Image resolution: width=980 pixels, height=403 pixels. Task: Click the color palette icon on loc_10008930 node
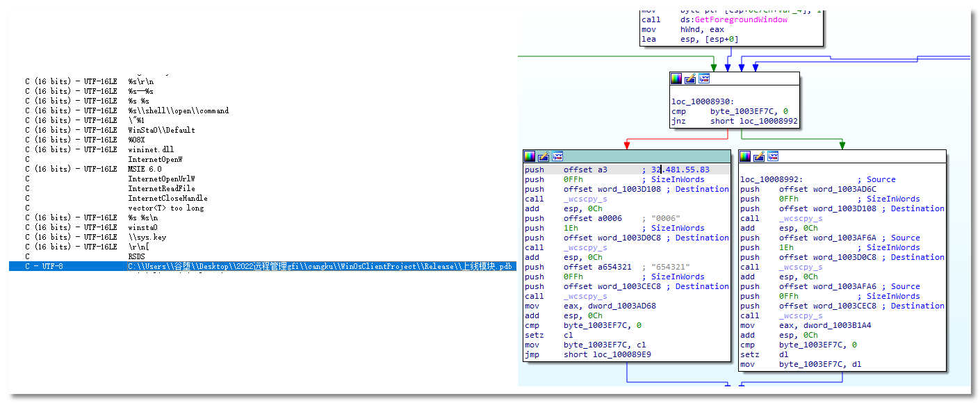676,79
